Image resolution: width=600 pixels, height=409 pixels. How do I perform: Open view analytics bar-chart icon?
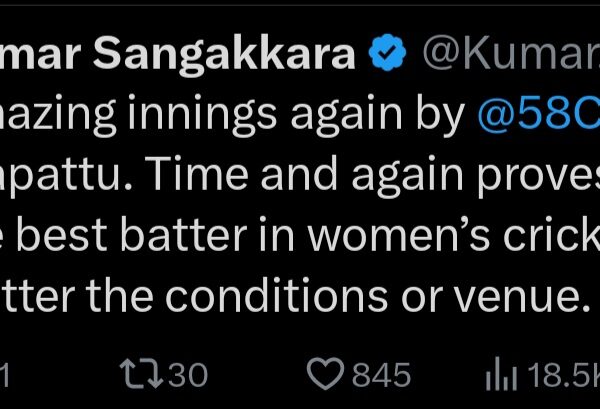(502, 374)
